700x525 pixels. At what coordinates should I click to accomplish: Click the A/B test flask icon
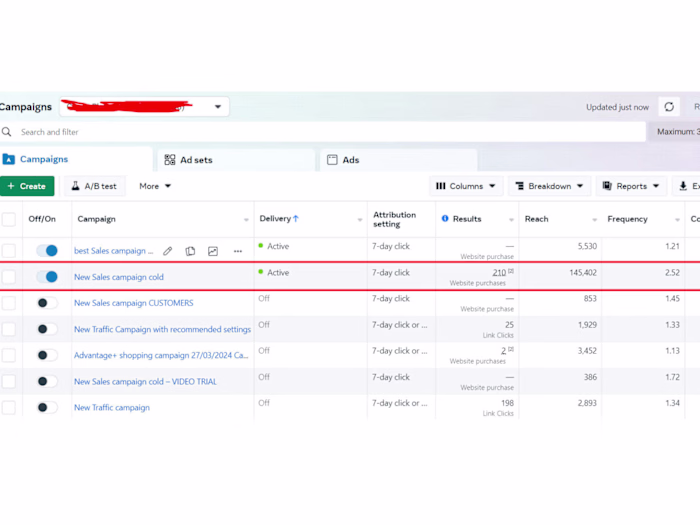tap(75, 186)
